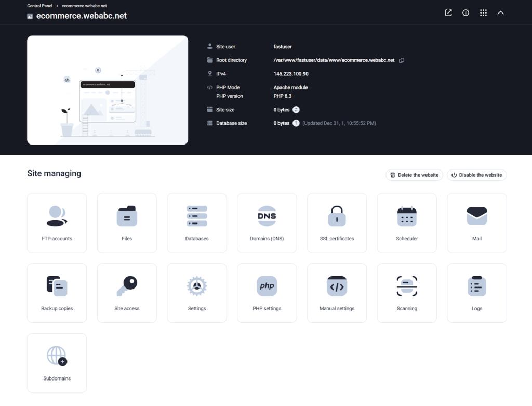Click Disable the website button

476,175
